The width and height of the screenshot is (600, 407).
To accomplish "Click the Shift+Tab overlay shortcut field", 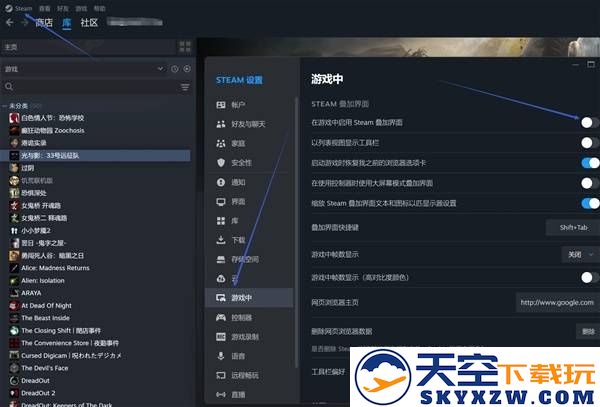I will tap(573, 228).
